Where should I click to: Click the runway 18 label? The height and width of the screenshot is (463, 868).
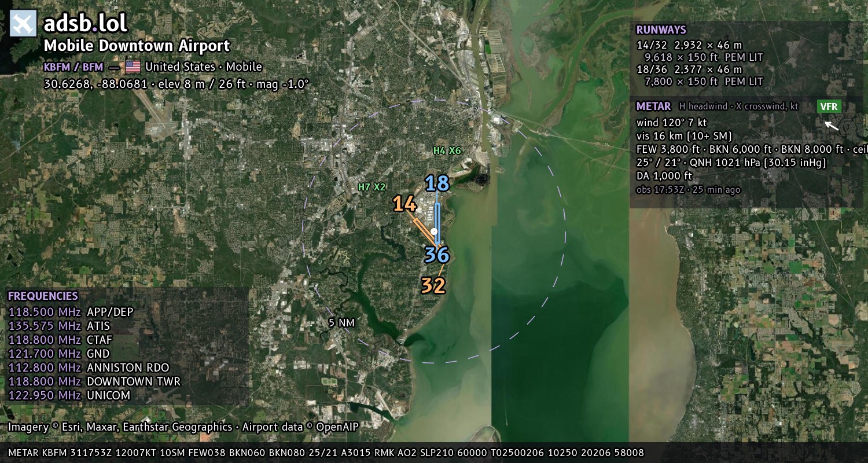point(437,183)
